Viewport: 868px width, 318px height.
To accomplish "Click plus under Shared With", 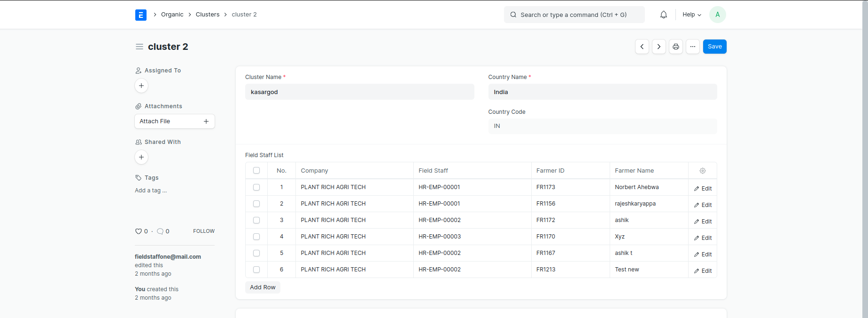I will click(x=141, y=157).
